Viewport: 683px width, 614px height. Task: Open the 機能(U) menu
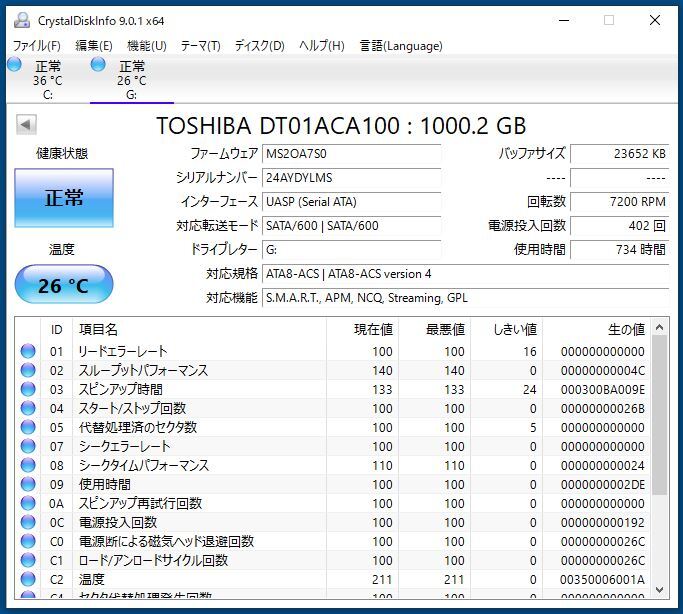point(147,46)
